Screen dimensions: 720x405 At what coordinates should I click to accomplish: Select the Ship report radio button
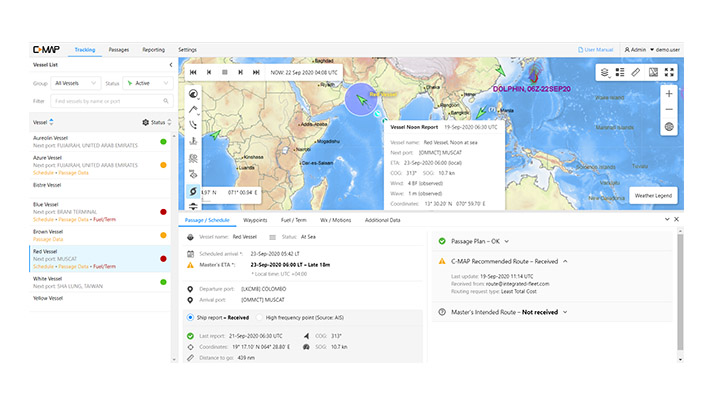[x=192, y=317]
